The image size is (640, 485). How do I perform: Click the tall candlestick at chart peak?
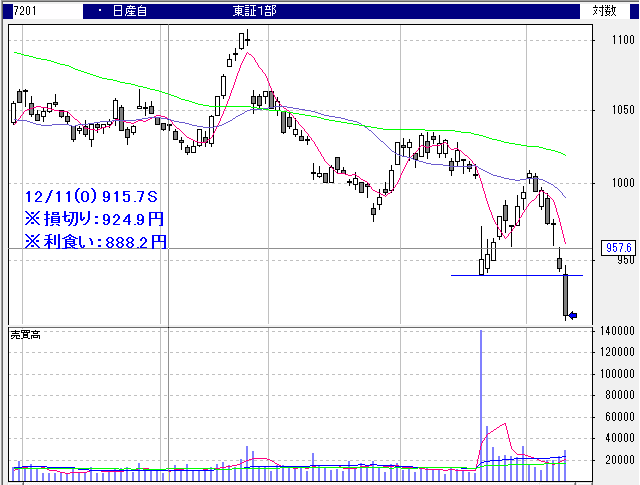coord(243,40)
